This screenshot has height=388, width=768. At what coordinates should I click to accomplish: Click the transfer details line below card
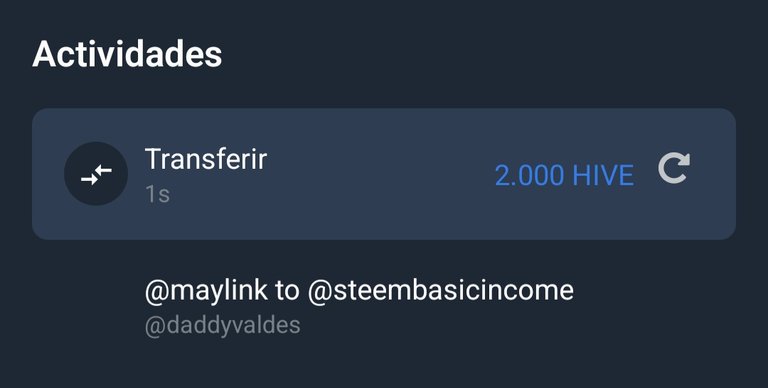point(359,291)
